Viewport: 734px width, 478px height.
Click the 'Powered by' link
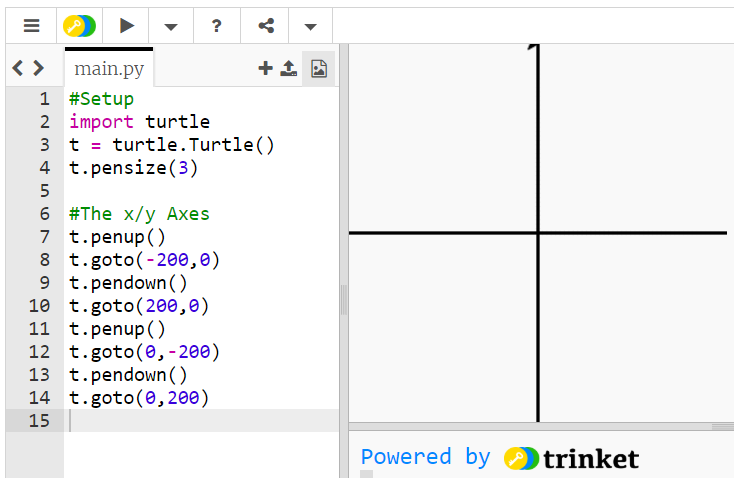point(426,457)
